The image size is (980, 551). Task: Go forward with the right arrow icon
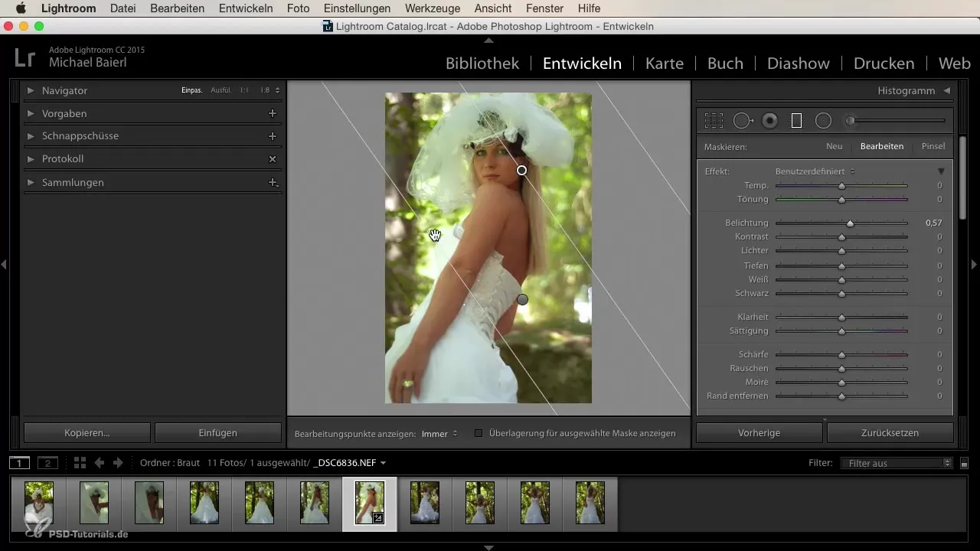point(118,463)
